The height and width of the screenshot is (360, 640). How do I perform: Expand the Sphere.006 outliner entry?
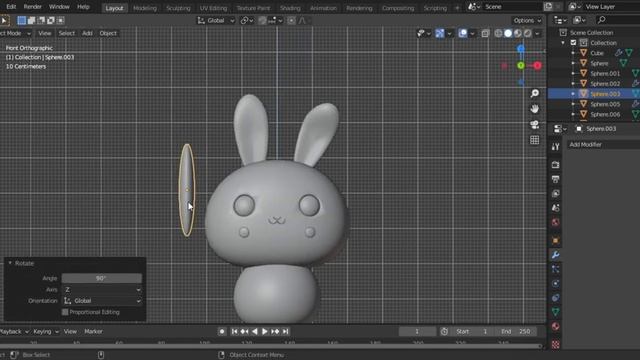[x=573, y=114]
